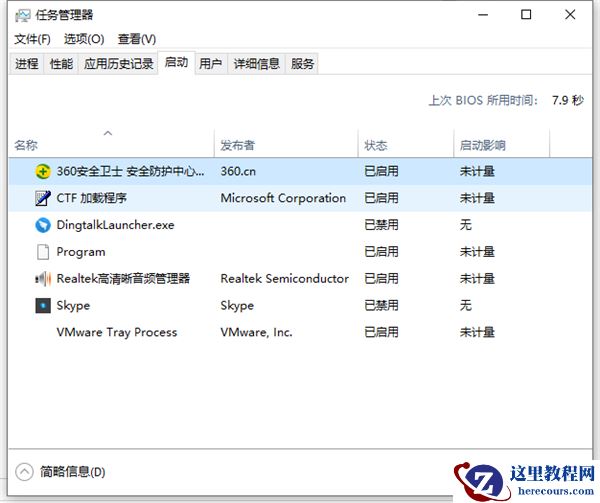Switch to the 应用历史记录 tab
This screenshot has height=503, width=600.
point(119,63)
